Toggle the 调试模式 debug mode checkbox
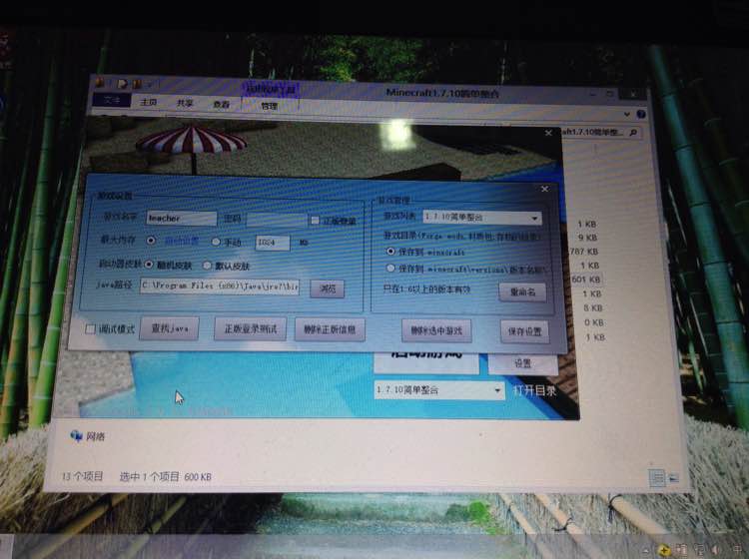 point(90,329)
